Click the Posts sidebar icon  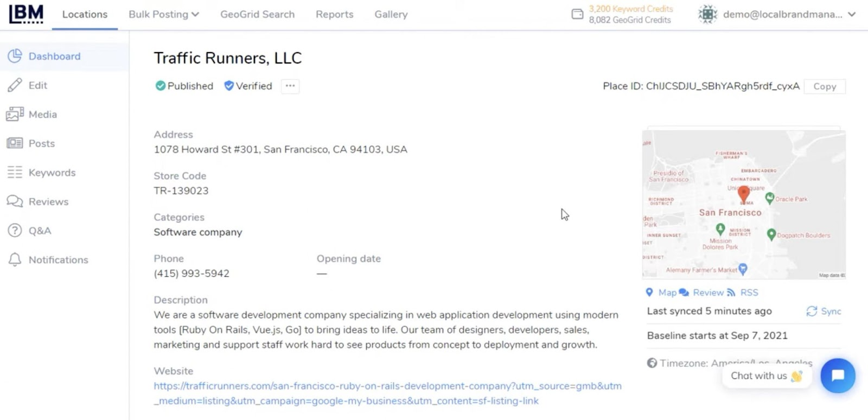pos(15,143)
